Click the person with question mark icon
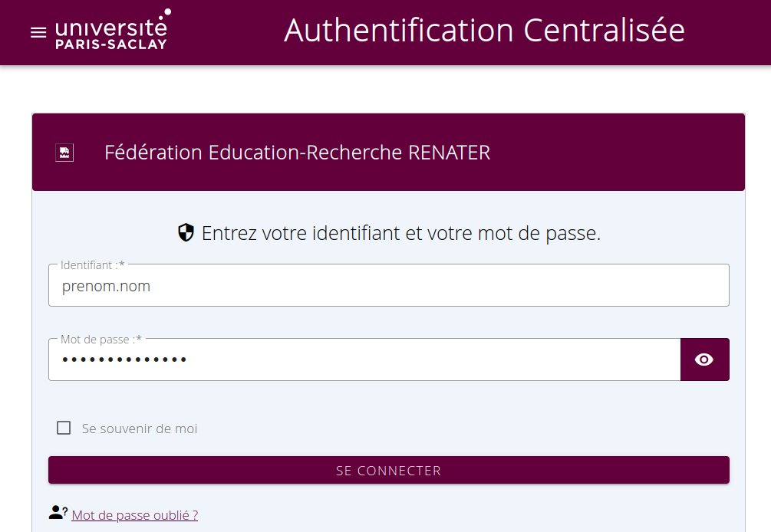771x532 pixels. pyautogui.click(x=58, y=514)
